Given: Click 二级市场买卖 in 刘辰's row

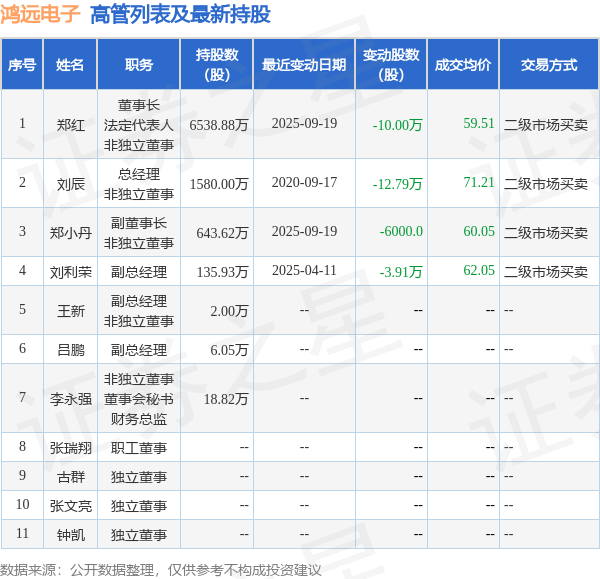Looking at the screenshot, I should point(546,184).
